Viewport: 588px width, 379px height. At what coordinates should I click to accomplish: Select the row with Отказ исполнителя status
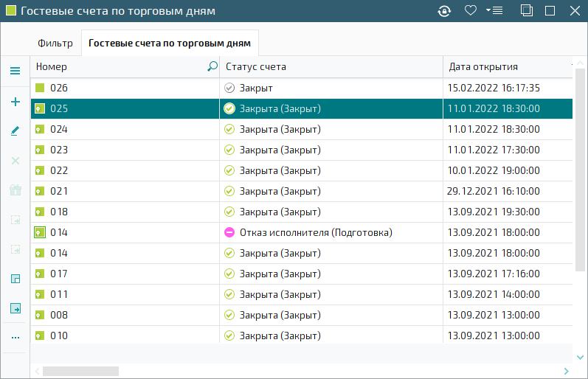(x=302, y=232)
